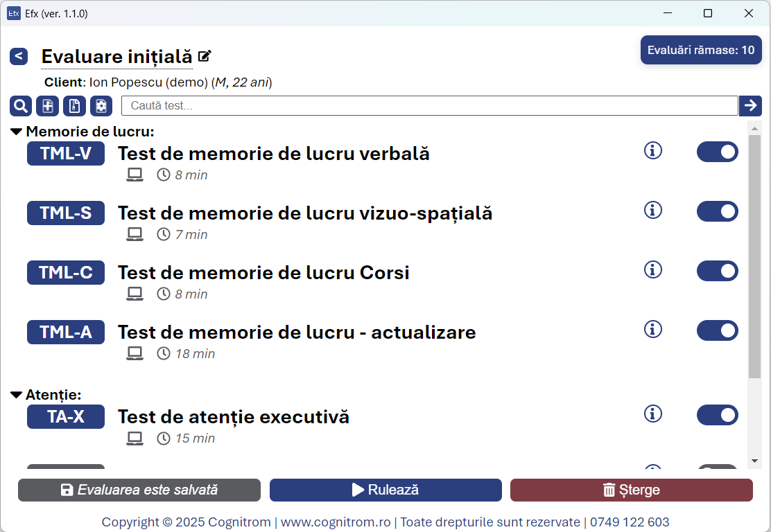Click the "Rulează" run button

pos(385,490)
